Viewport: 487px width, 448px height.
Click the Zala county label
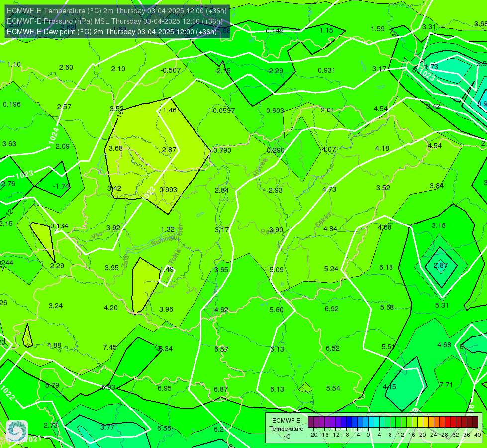[x=126, y=262]
